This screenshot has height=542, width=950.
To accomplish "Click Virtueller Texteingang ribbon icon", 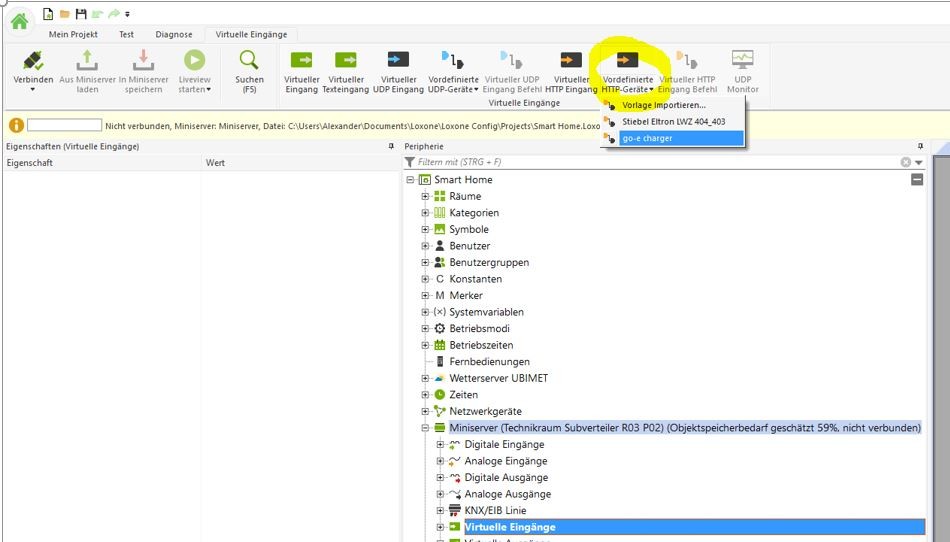I will (346, 61).
